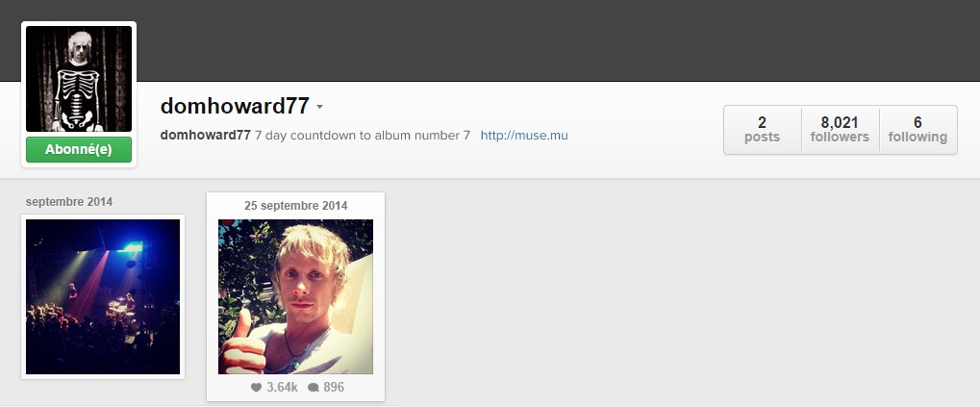Open the 8,021 followers list

[x=840, y=130]
